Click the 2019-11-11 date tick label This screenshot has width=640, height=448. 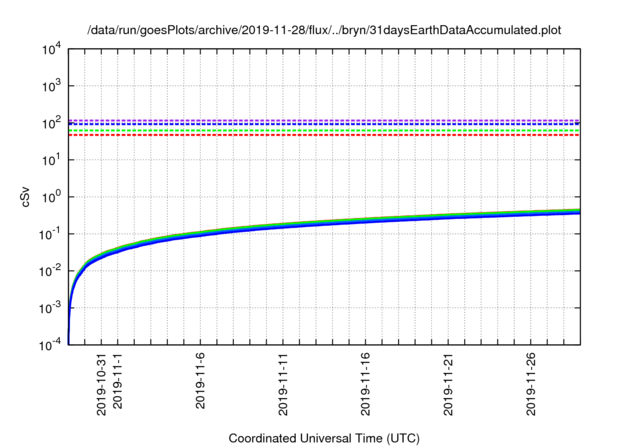pos(283,384)
